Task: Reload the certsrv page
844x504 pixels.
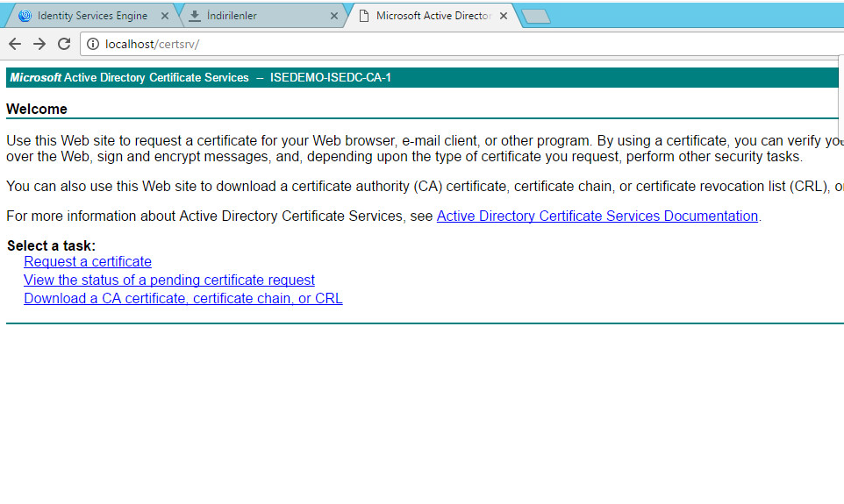Action: click(64, 44)
